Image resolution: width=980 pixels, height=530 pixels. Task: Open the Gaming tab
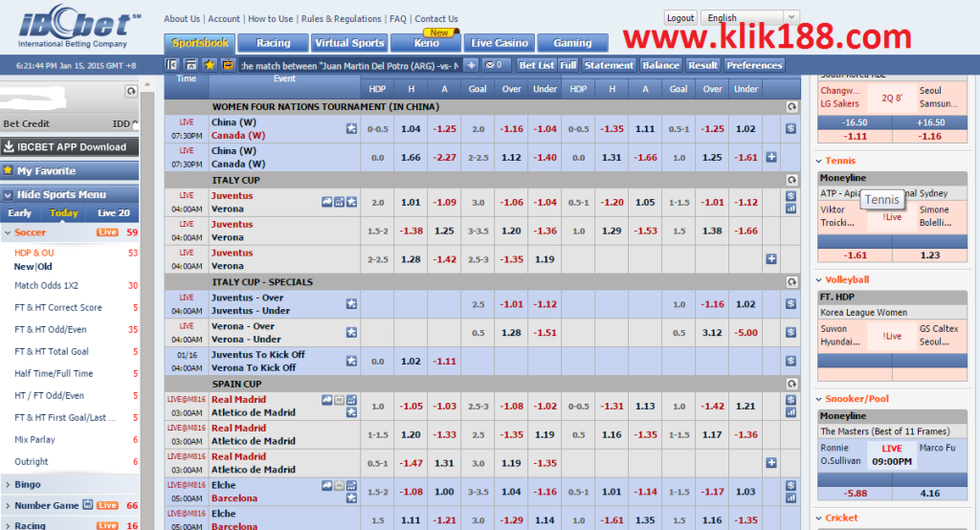(x=572, y=43)
